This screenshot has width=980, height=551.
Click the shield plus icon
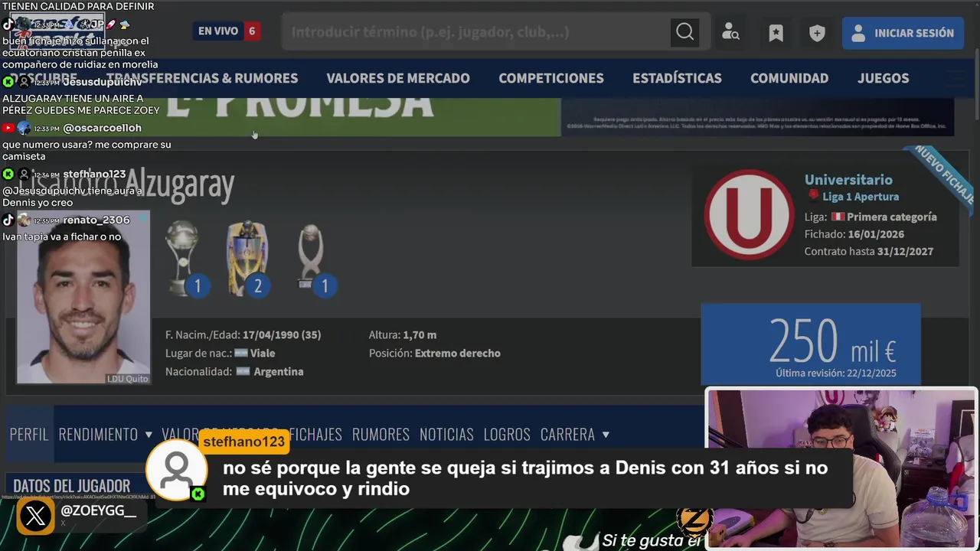click(817, 33)
